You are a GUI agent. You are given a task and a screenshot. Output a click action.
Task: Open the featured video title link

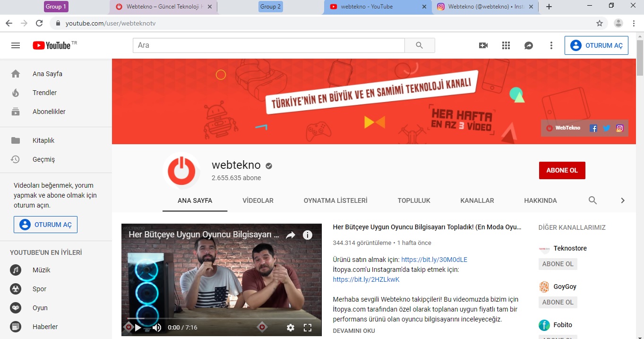click(x=427, y=227)
